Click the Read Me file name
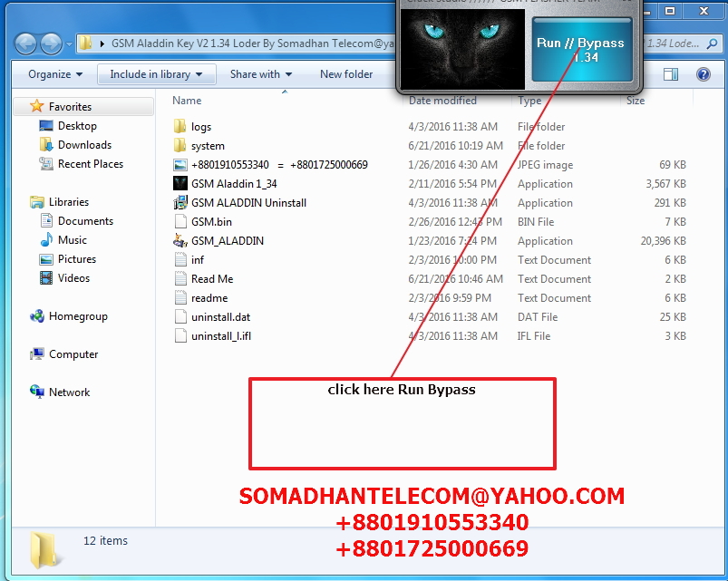Screen dimensions: 728x581 coord(212,279)
